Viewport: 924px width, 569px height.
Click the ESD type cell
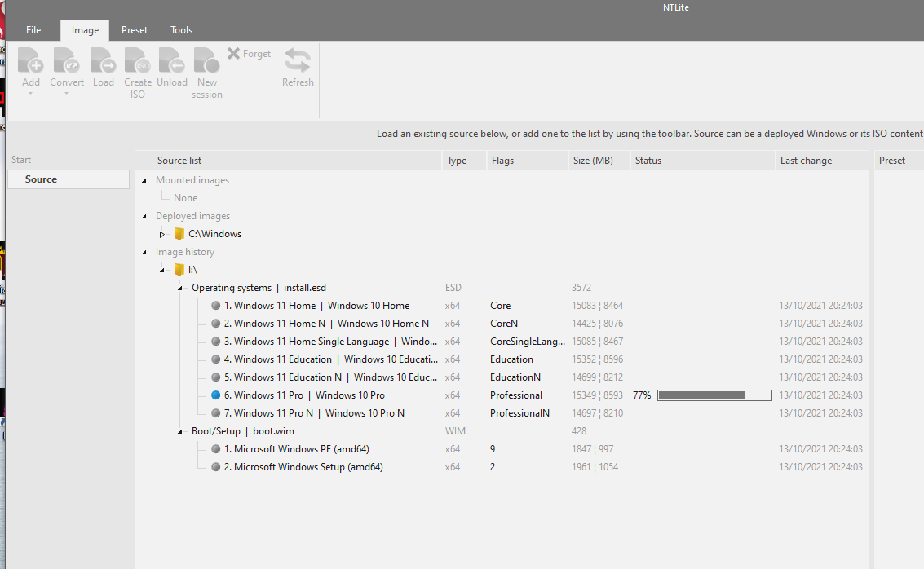[x=453, y=288]
